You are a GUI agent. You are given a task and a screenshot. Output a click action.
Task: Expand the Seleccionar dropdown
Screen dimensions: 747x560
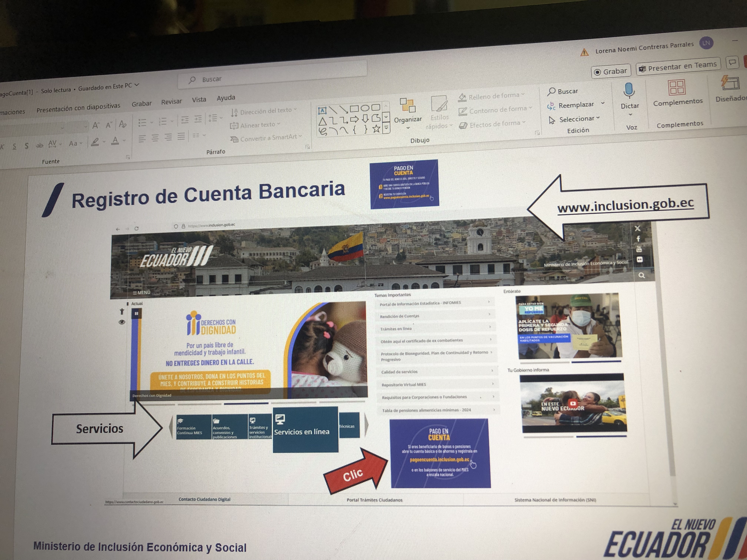(598, 118)
